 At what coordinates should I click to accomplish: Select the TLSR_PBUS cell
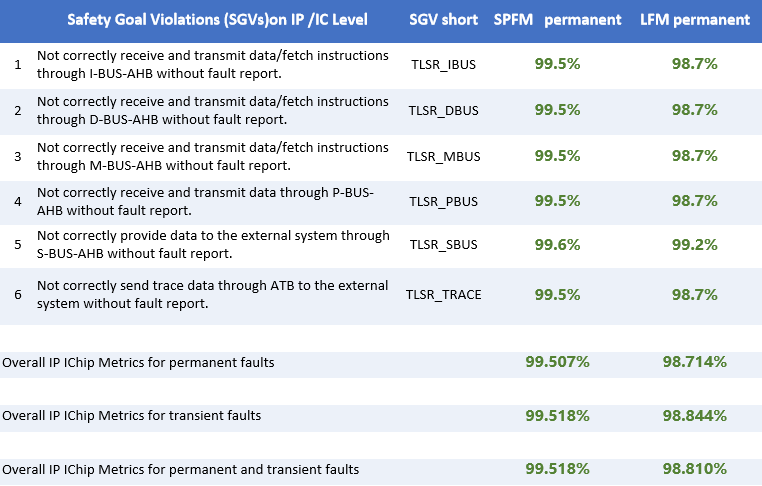click(x=443, y=201)
